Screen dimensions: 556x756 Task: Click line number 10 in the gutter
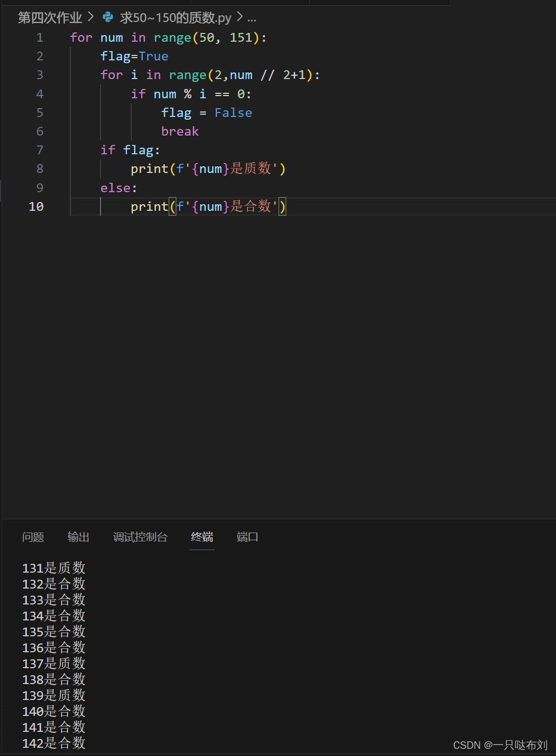pyautogui.click(x=36, y=206)
